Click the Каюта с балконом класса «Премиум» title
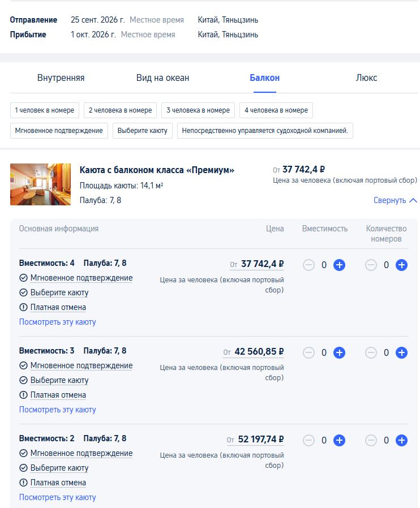This screenshot has height=508, width=420. (x=157, y=170)
